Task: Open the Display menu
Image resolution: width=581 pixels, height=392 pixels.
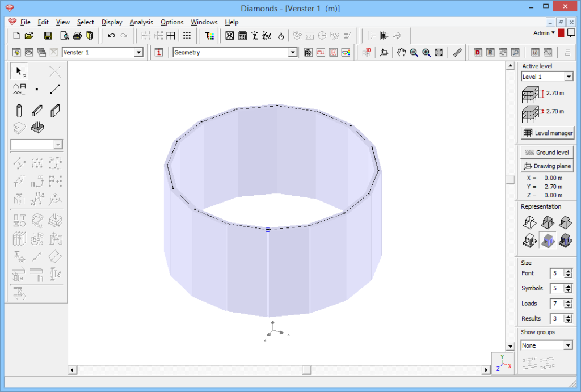Action: 112,22
